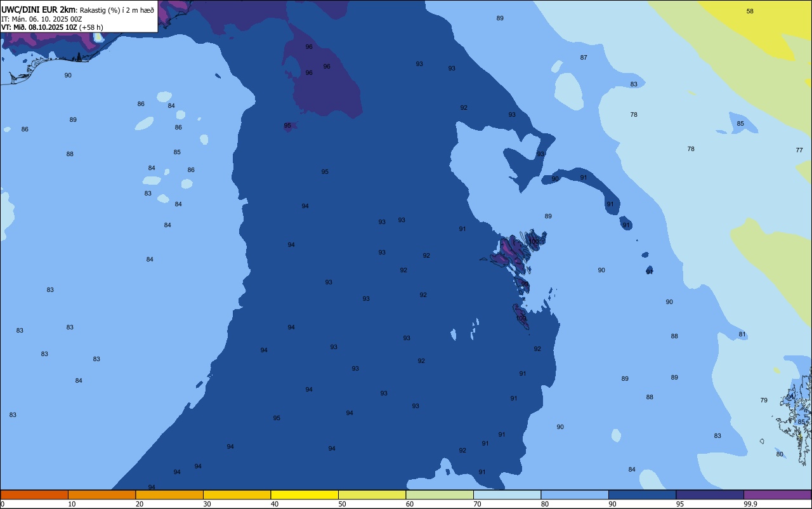Select the legend tick label 70

tap(477, 504)
